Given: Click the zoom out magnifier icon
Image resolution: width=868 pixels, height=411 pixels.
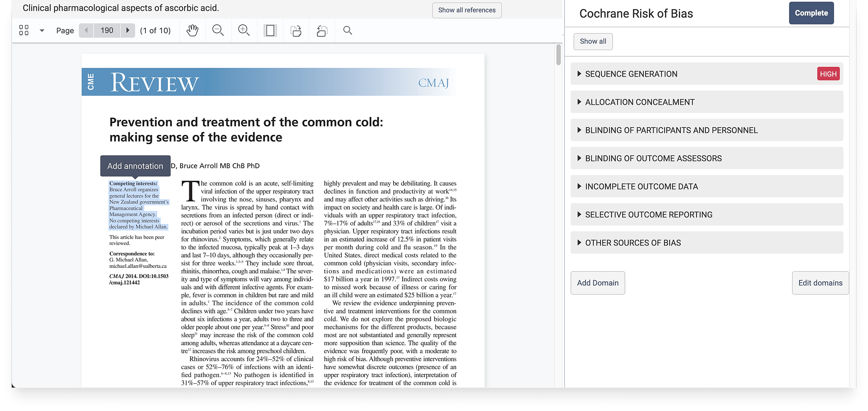Looking at the screenshot, I should tap(218, 30).
